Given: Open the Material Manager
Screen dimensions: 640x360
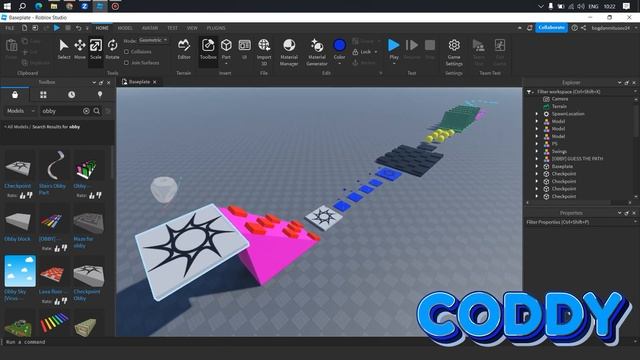Looking at the screenshot, I should coord(289,51).
